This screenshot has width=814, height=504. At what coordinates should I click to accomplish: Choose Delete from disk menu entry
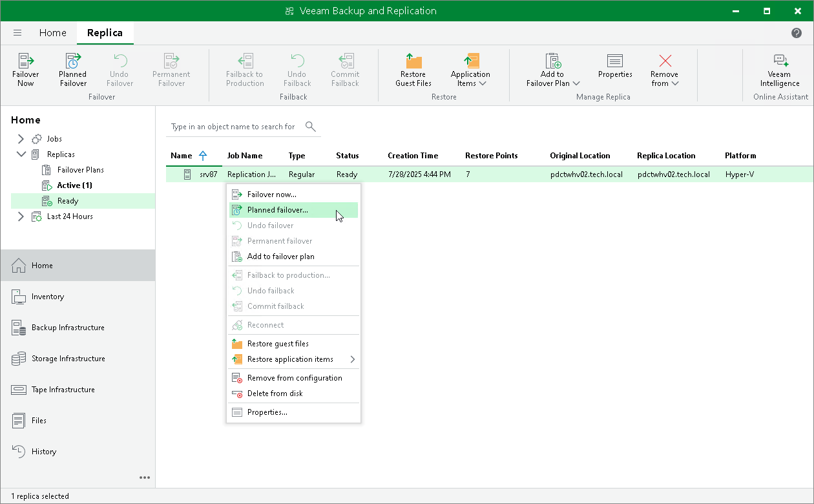(293, 394)
